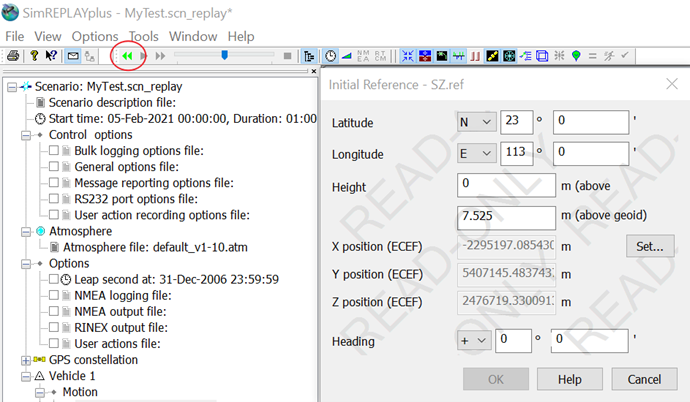The image size is (690, 402).
Task: Click the green location pin toolbar icon
Action: [x=576, y=56]
